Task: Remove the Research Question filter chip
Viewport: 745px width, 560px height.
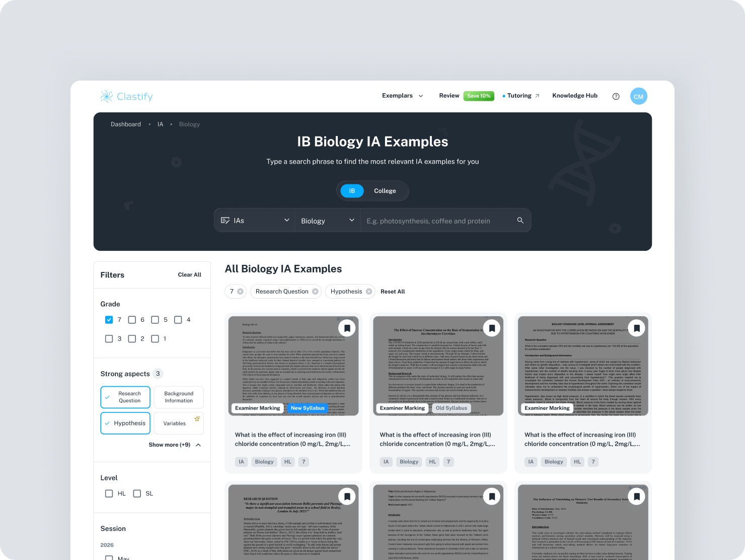Action: (x=315, y=292)
